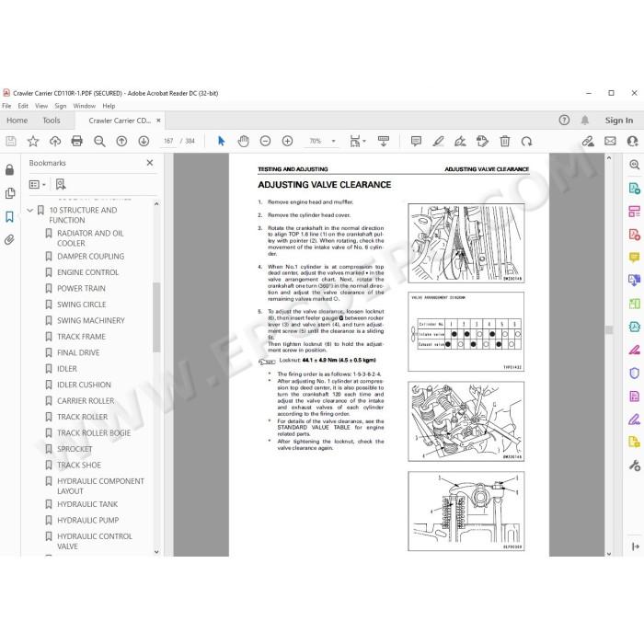The height and width of the screenshot is (644, 644).
Task: Click the Zoom out minus icon
Action: (265, 142)
